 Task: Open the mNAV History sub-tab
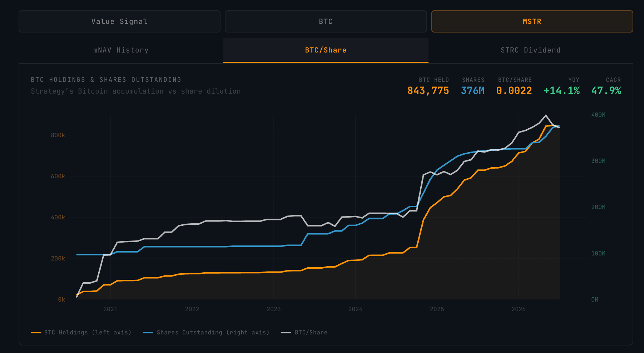click(x=121, y=50)
